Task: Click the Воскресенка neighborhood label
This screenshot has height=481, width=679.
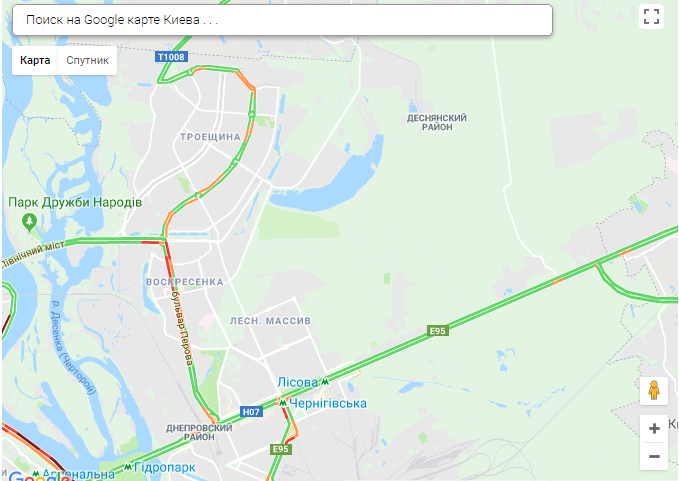Action: 185,282
